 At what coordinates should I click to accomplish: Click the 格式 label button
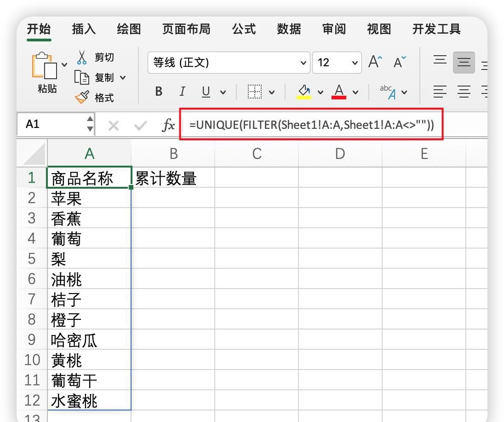[x=104, y=98]
